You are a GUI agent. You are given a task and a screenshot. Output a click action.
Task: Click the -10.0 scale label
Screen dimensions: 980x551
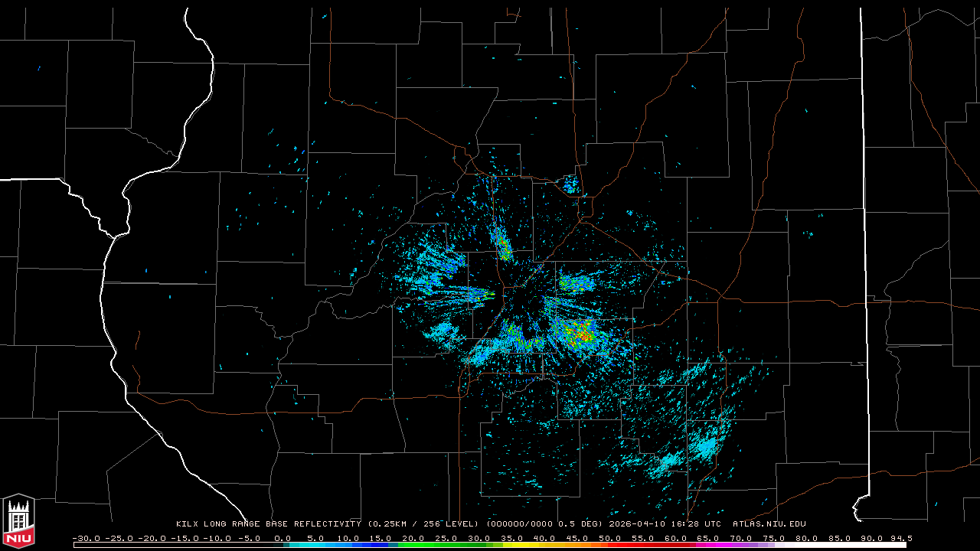pos(217,538)
